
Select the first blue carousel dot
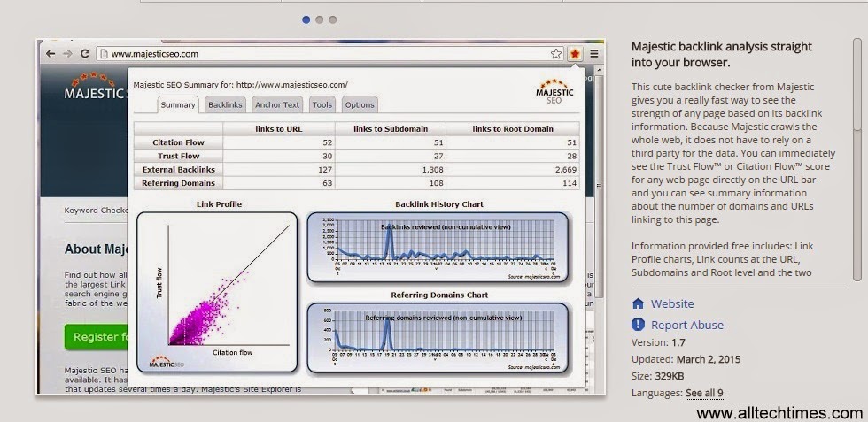306,20
